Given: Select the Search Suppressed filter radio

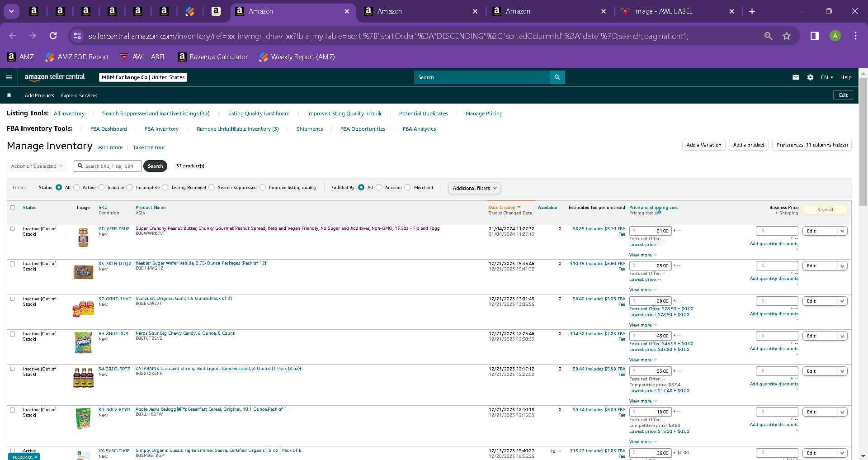Looking at the screenshot, I should coord(212,187).
